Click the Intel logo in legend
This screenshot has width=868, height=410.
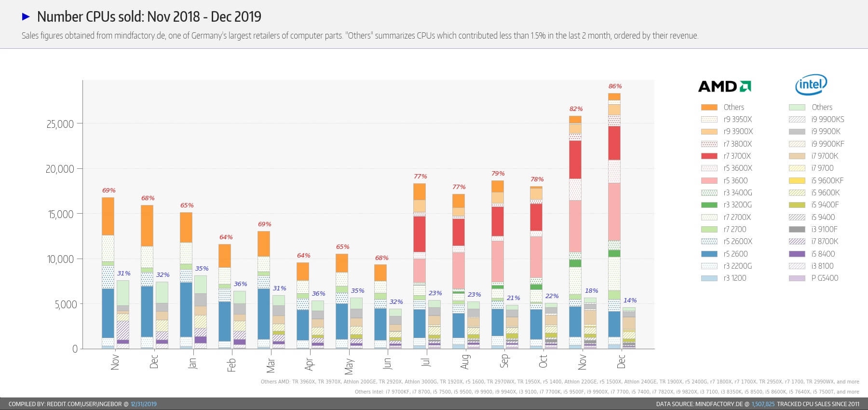811,85
